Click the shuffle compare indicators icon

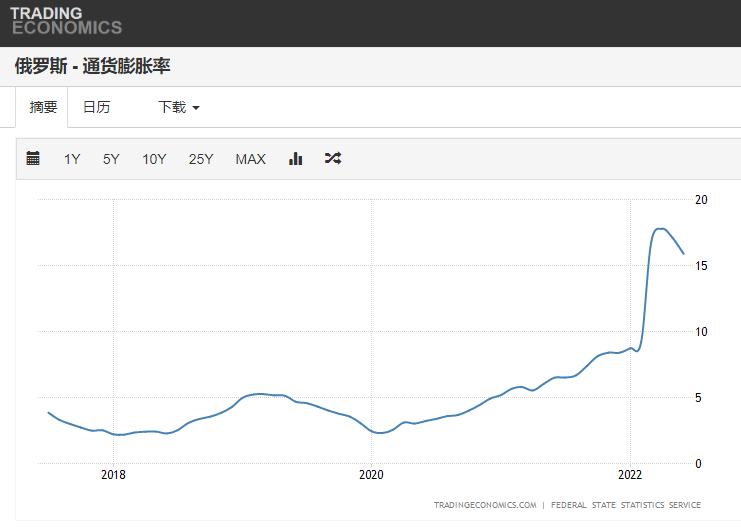pos(333,158)
